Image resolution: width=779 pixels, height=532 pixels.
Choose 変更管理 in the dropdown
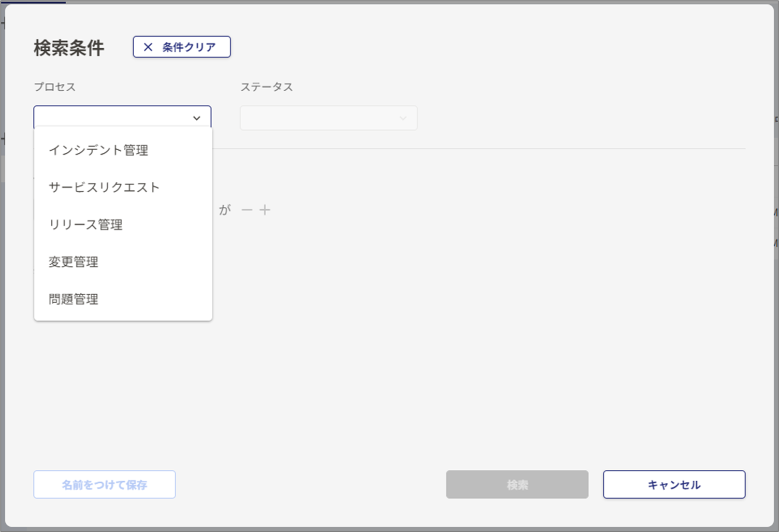(x=73, y=262)
